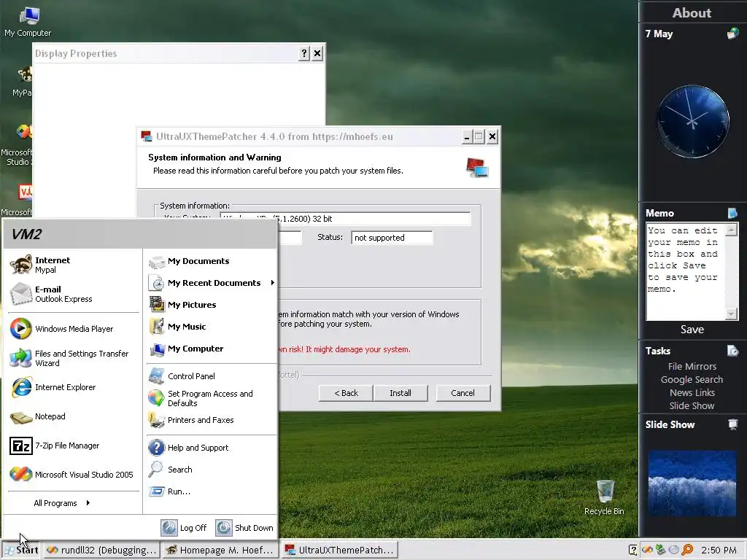The height and width of the screenshot is (560, 747).
Task: Click the Slide Show thumbnail image
Action: (x=692, y=483)
